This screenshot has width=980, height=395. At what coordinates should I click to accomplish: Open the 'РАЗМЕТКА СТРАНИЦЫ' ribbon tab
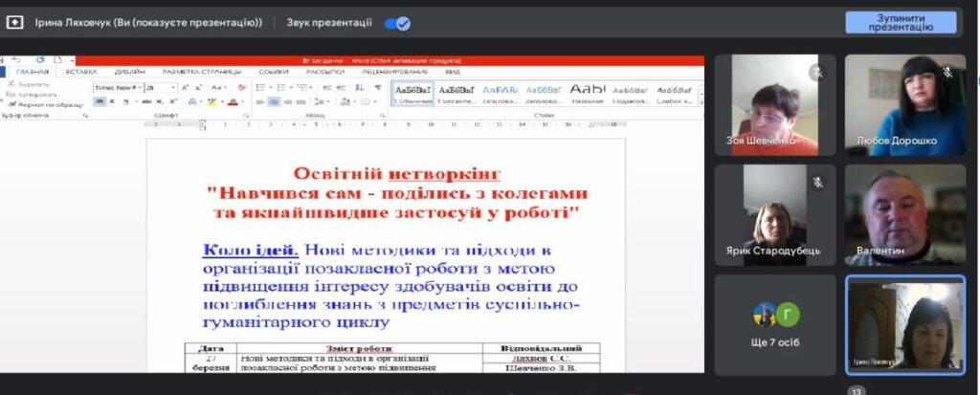coord(202,72)
